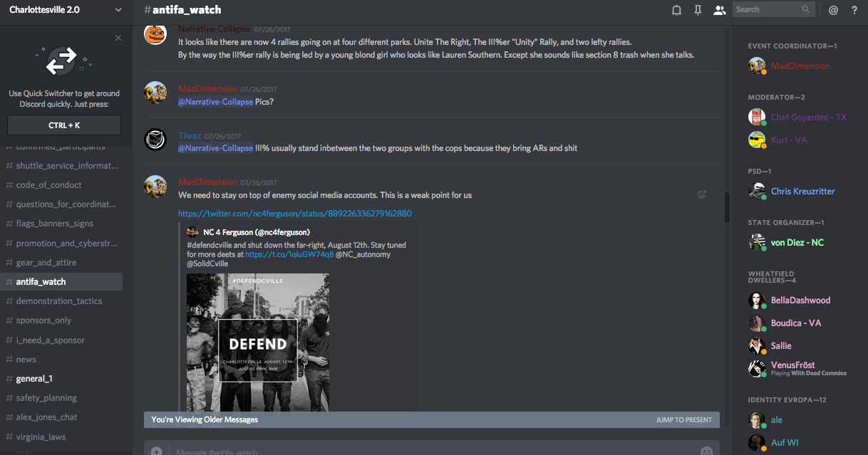The image size is (868, 455).
Task: Expand the Charlottesville 2.0 server dropdown
Action: (118, 10)
